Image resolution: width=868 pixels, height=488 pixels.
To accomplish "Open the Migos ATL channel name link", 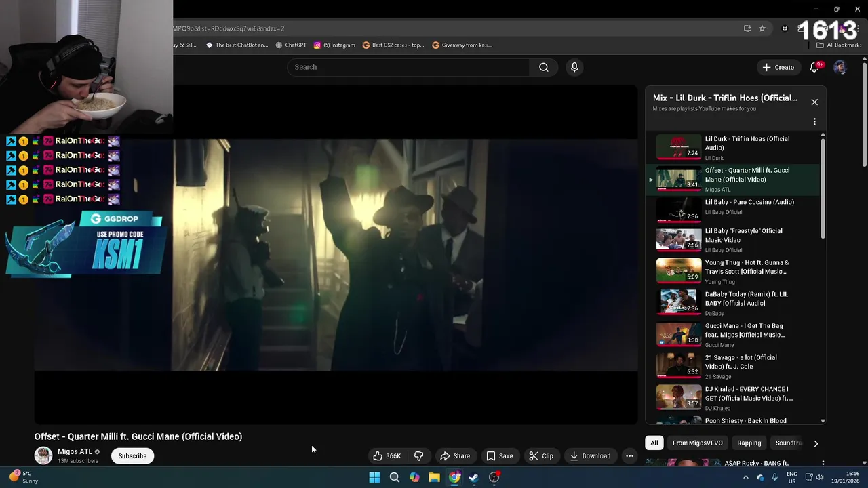I will (x=75, y=451).
